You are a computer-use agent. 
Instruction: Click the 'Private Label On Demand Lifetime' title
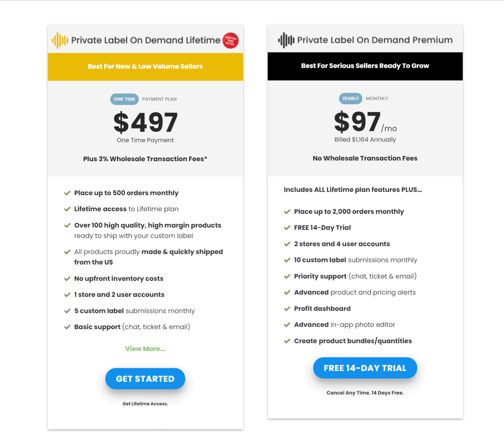pyautogui.click(x=146, y=40)
